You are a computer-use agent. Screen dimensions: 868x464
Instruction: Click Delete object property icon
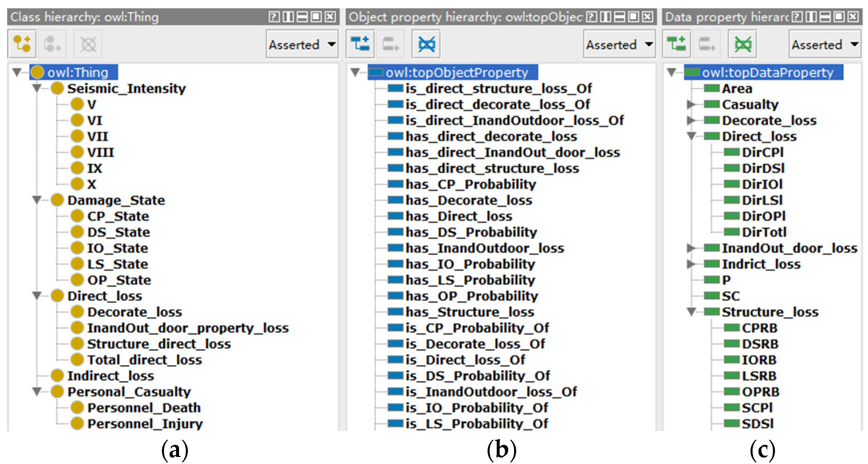(x=426, y=44)
